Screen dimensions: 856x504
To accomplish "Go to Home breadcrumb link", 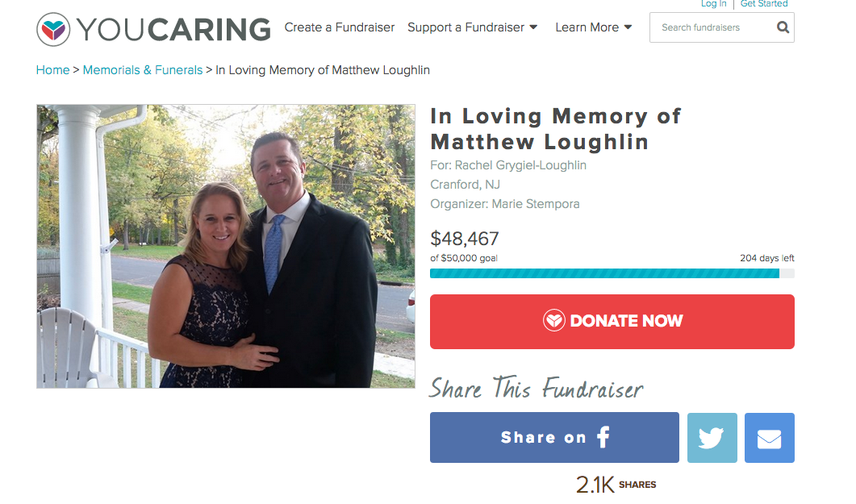I will point(53,70).
